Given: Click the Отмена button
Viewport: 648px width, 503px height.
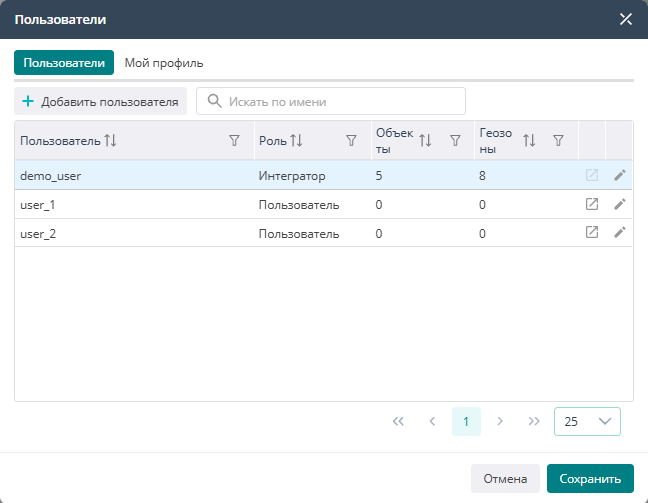Looking at the screenshot, I should tap(505, 479).
